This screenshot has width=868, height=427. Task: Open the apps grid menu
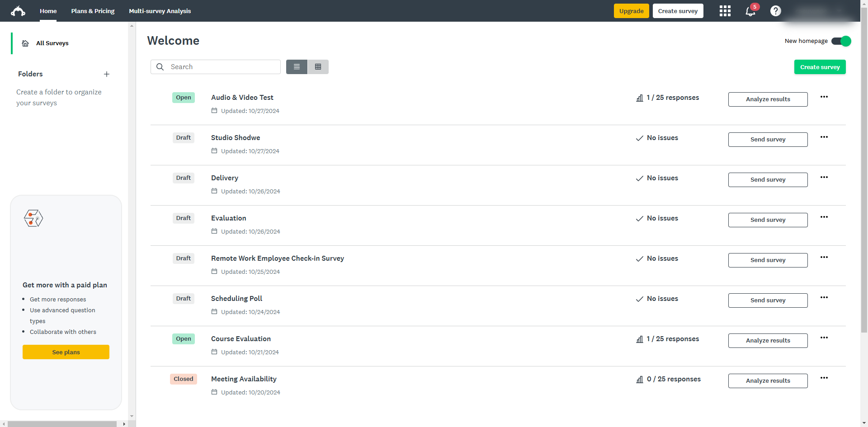pos(725,11)
